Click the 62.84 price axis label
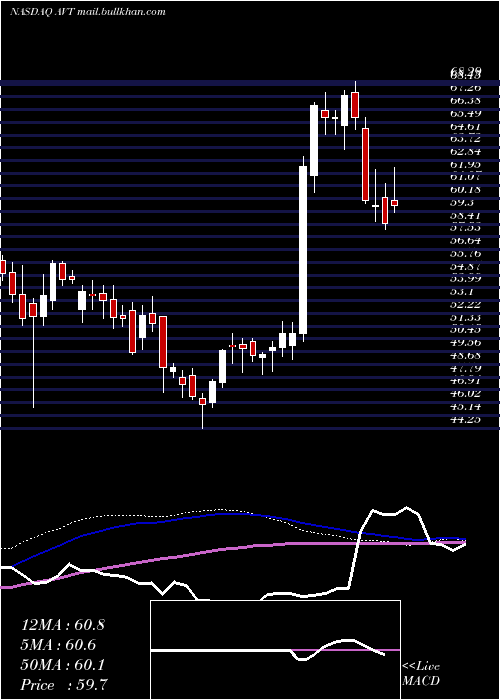The image size is (500, 700). point(466,152)
